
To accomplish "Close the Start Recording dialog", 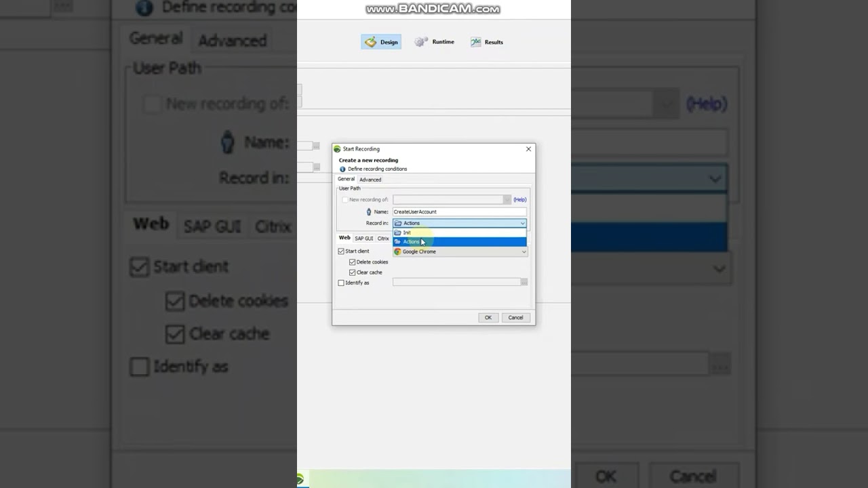I will (x=528, y=149).
